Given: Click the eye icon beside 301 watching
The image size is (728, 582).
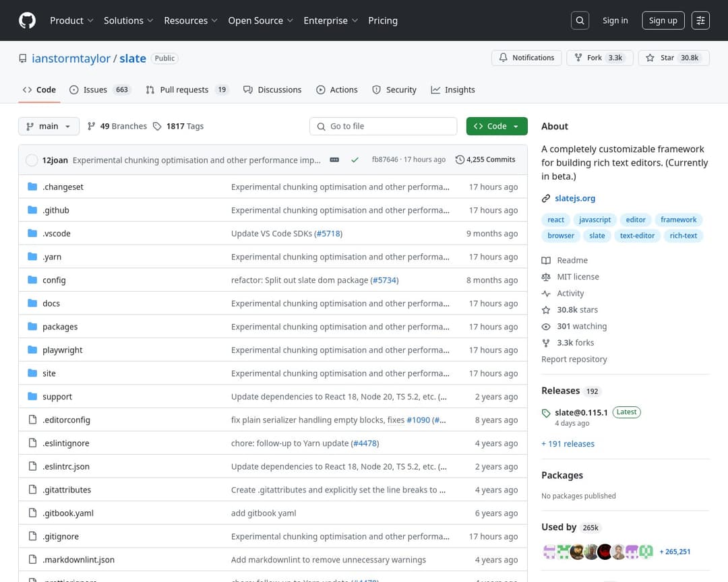Looking at the screenshot, I should [546, 327].
